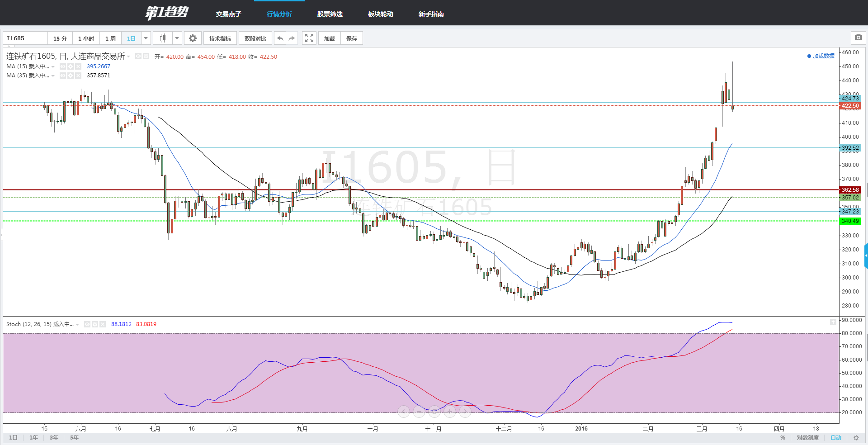868x445 pixels.
Task: Open the chart style dropdown arrow
Action: 177,38
